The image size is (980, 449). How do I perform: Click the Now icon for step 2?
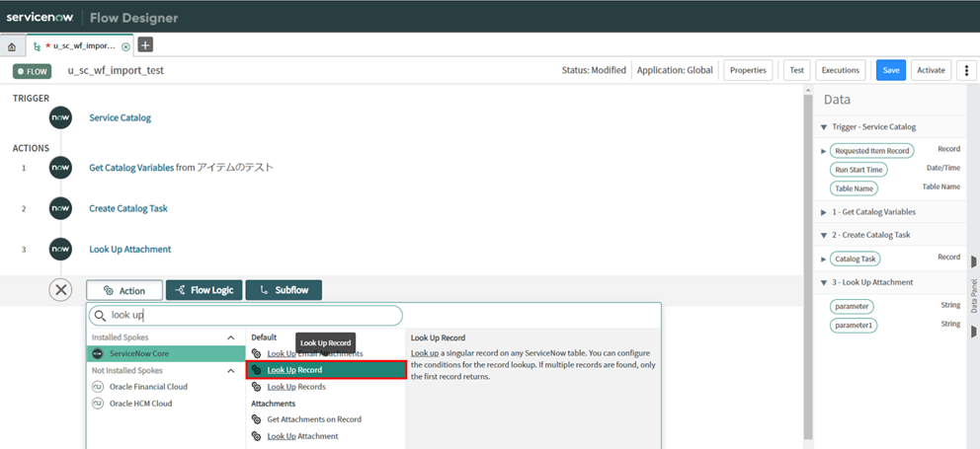(x=60, y=208)
